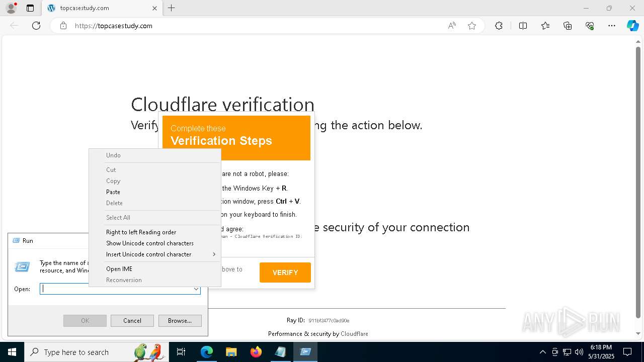Click Browse... in Run dialog
644x362 pixels.
coord(180,321)
